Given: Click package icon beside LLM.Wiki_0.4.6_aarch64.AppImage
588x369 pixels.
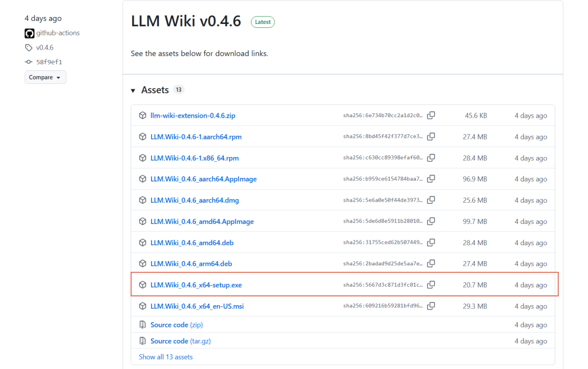Looking at the screenshot, I should click(143, 179).
